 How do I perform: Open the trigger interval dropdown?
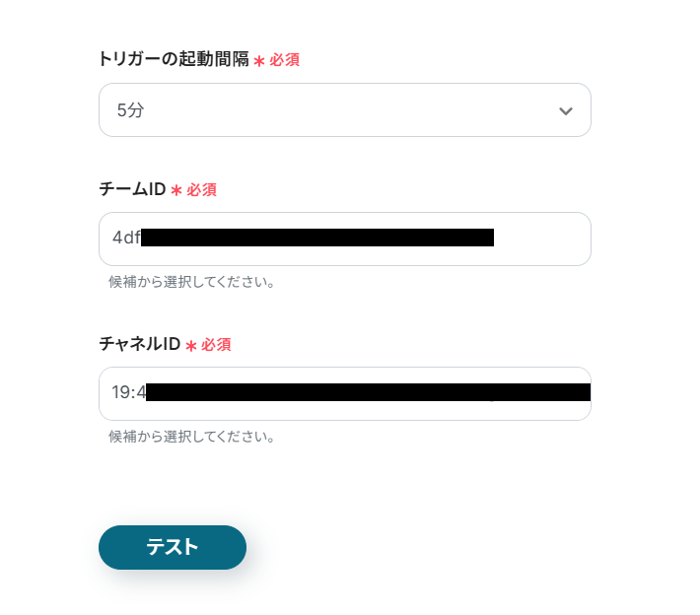coord(344,110)
